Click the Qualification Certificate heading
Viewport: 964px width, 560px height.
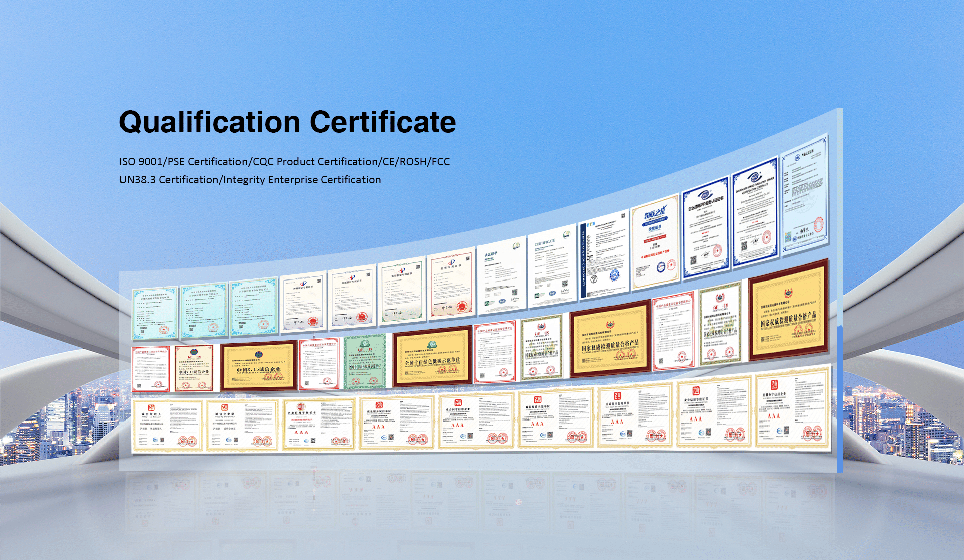tap(287, 122)
